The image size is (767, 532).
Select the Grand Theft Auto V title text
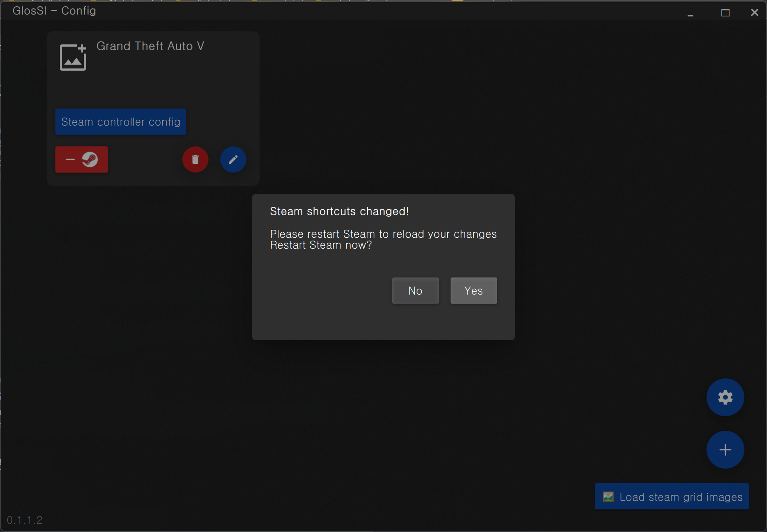pyautogui.click(x=150, y=46)
